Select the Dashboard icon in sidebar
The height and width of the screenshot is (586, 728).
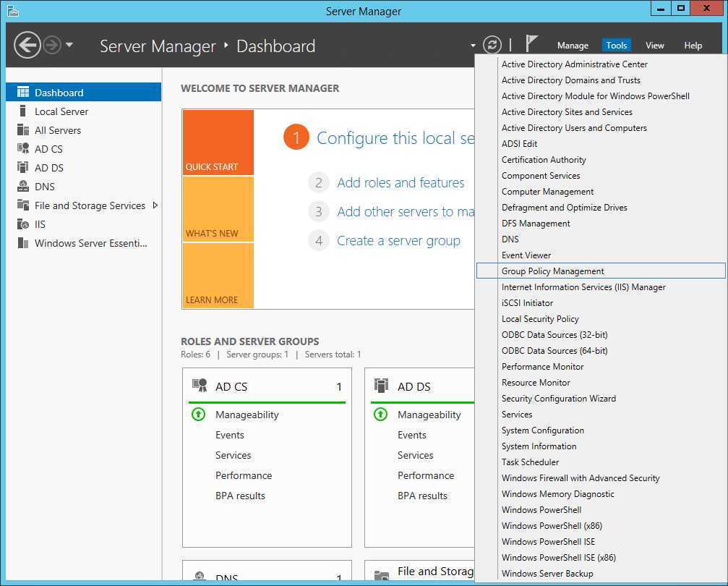(22, 92)
